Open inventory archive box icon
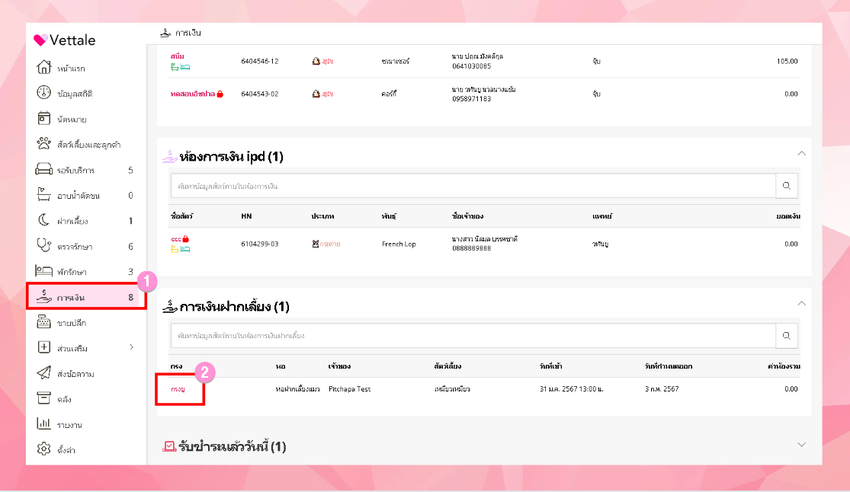 [44, 398]
